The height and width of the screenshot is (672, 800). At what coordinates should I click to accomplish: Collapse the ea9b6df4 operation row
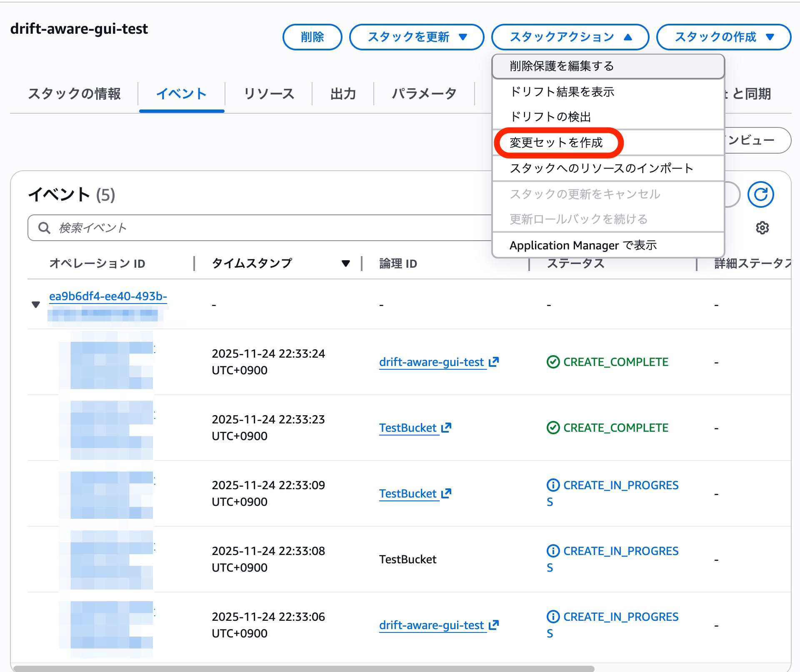(36, 304)
